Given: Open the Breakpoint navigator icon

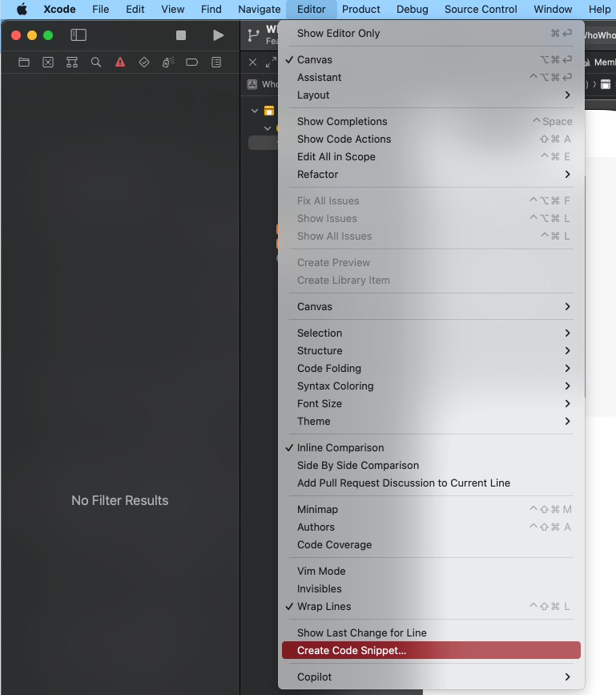Looking at the screenshot, I should pyautogui.click(x=191, y=63).
